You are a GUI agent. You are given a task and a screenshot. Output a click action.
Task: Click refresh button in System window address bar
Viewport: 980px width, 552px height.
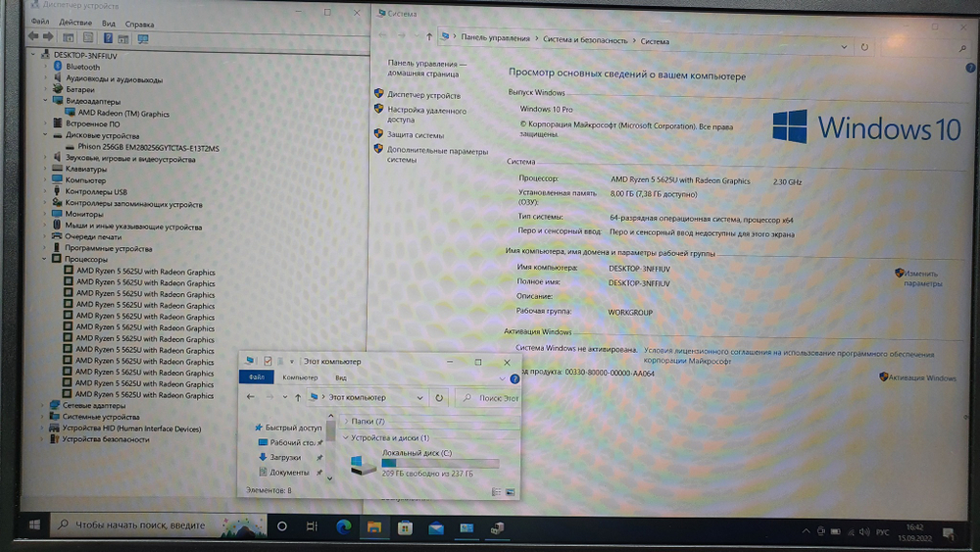(864, 47)
